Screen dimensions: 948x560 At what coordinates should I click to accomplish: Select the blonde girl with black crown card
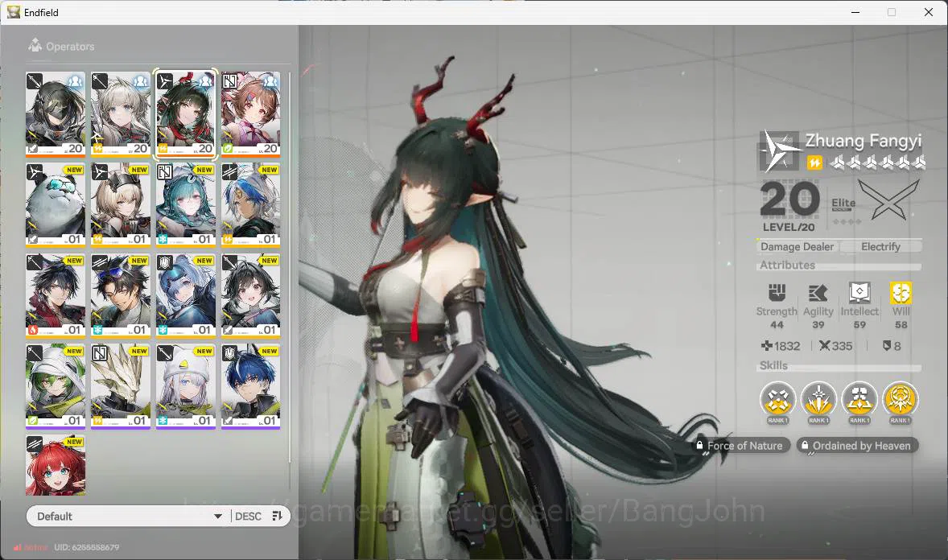(121, 205)
